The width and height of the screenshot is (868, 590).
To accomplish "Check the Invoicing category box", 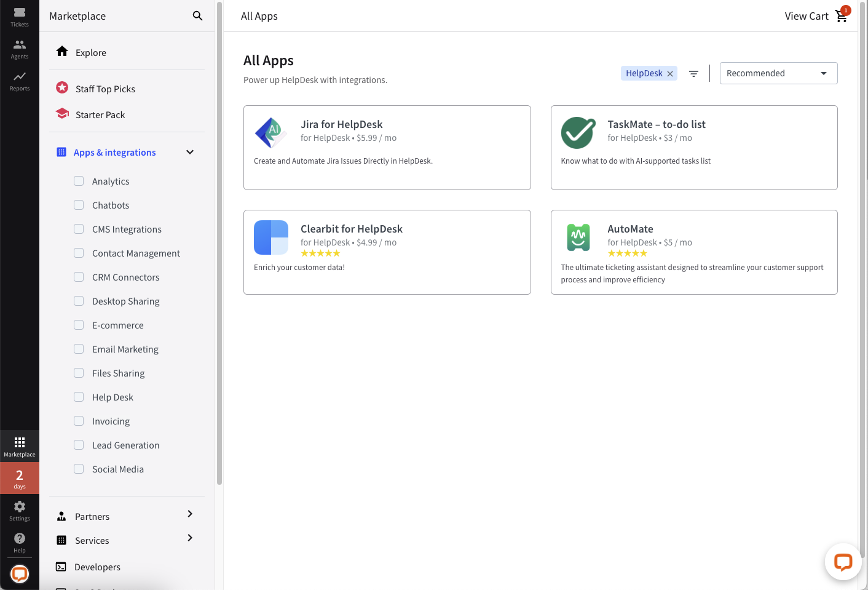I will (x=79, y=421).
